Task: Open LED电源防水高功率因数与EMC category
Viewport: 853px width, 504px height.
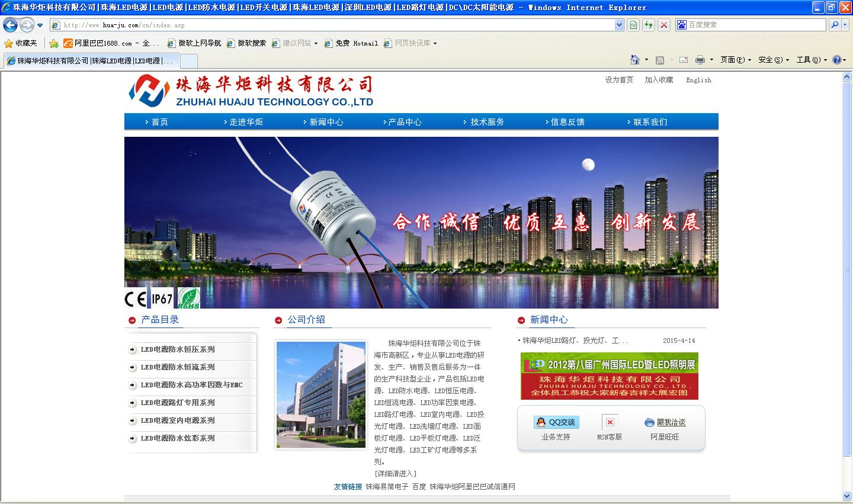Action: [191, 385]
